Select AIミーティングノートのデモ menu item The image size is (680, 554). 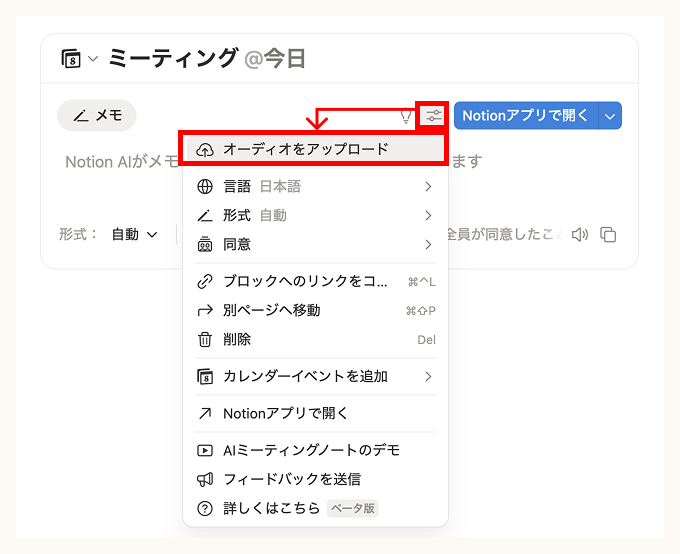coord(316,451)
